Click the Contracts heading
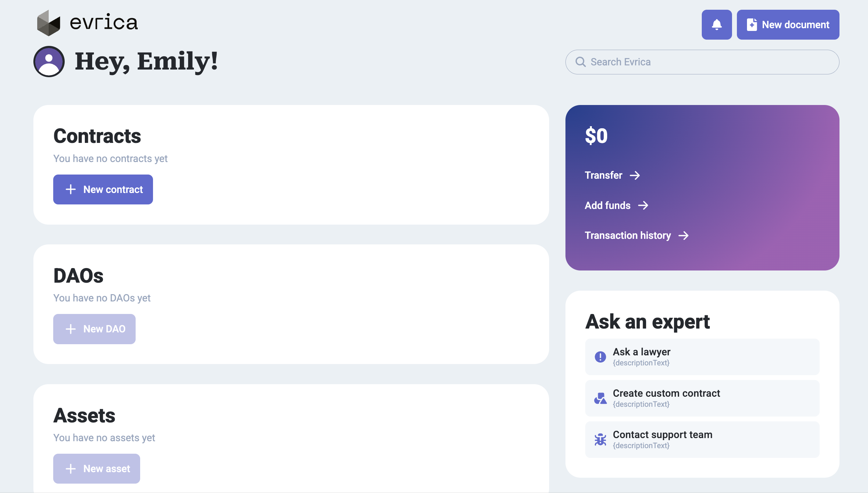 [97, 136]
